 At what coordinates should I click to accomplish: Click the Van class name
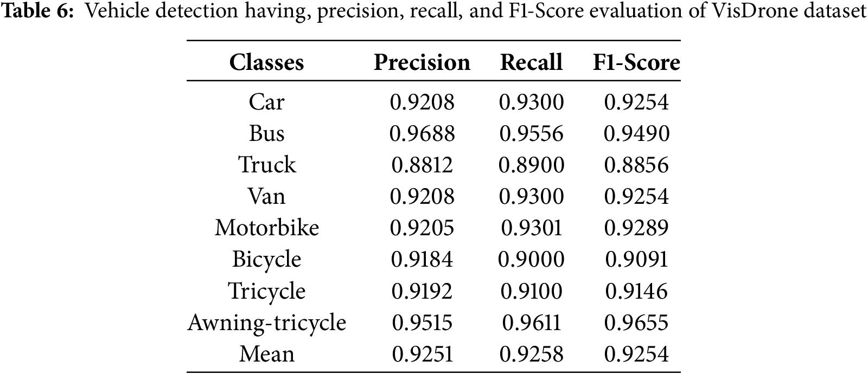266,196
